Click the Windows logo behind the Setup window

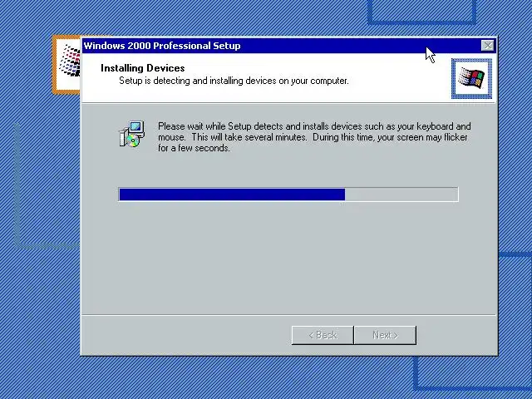[68, 63]
